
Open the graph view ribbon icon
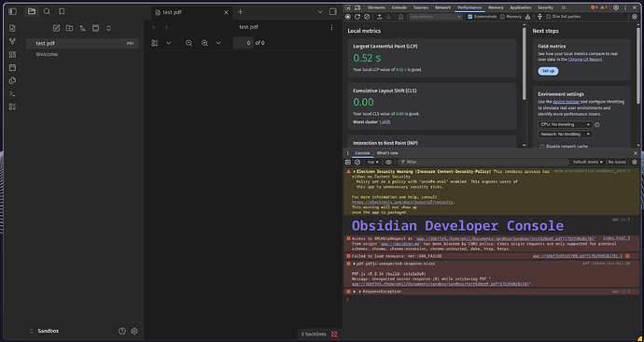pyautogui.click(x=12, y=41)
